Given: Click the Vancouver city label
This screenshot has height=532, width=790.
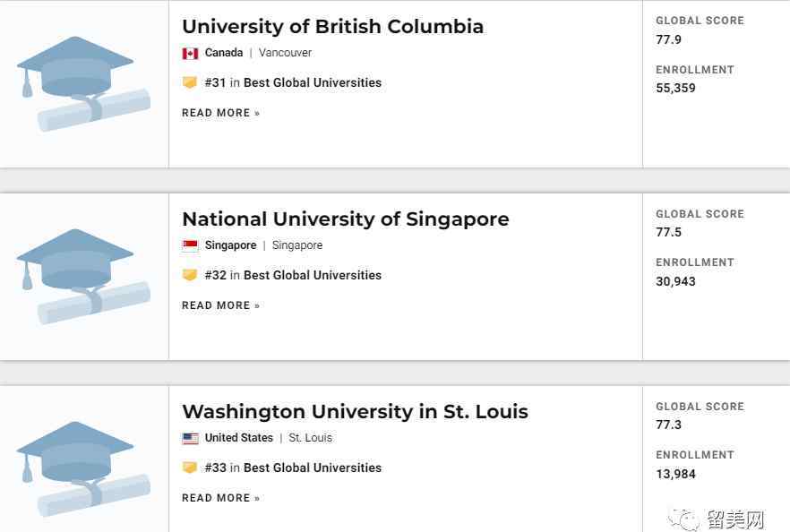Looking at the screenshot, I should 285,52.
